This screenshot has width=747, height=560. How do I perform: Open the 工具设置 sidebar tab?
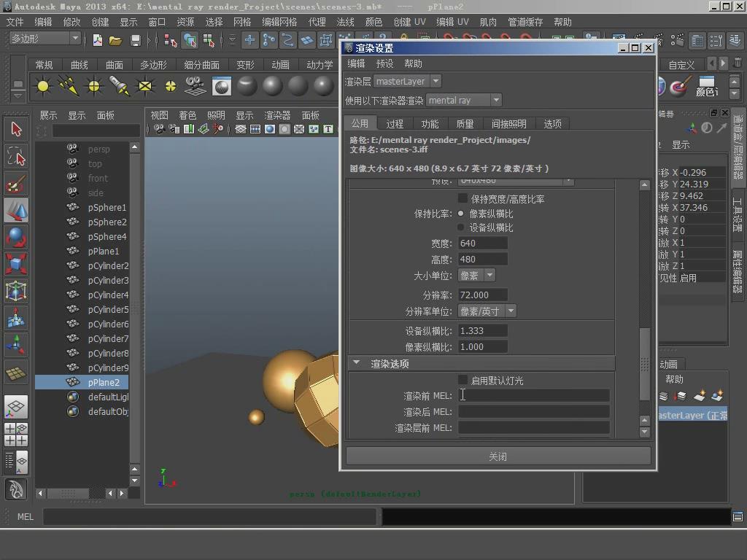pyautogui.click(x=738, y=214)
